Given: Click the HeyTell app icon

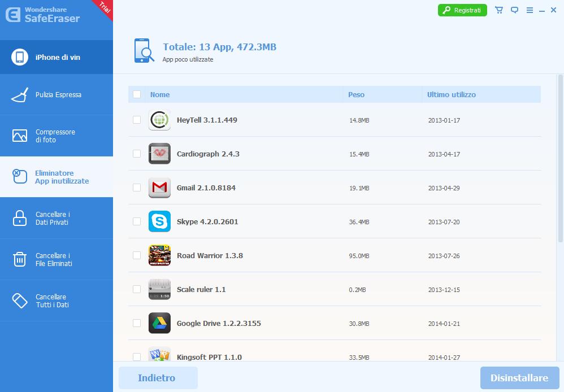Looking at the screenshot, I should [159, 120].
